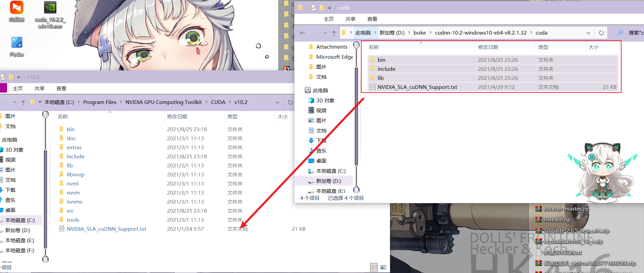Open the address history dropdown in v10.2 window
The image size is (644, 273).
(x=277, y=102)
